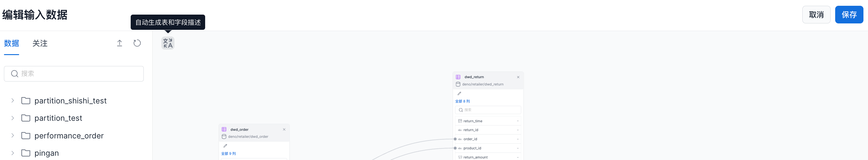Expand the performance_order folder
The height and width of the screenshot is (160, 868).
12,136
